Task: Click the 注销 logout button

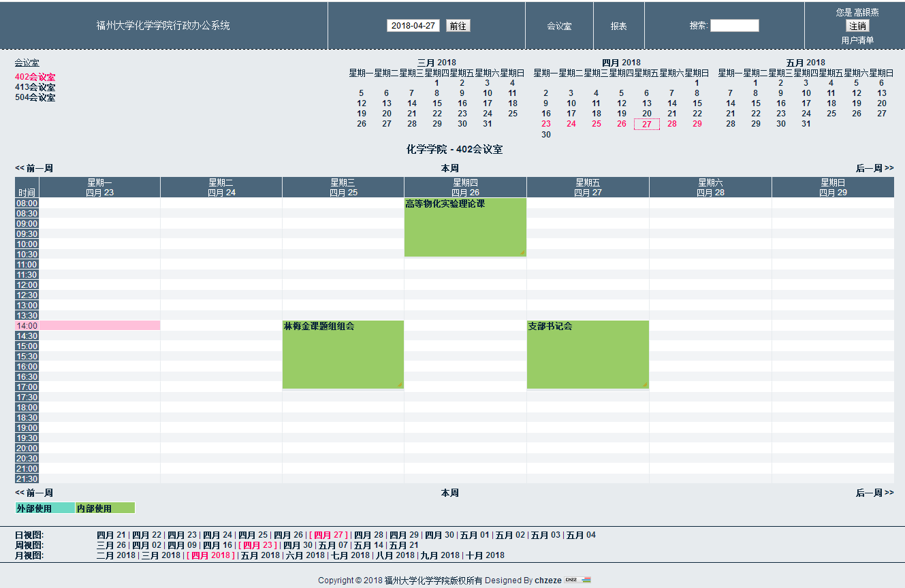Action: tap(857, 26)
